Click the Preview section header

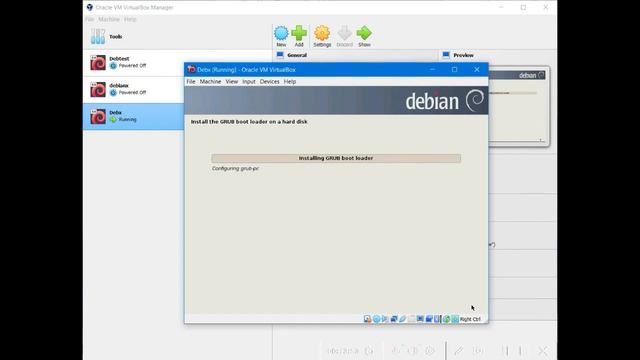[464, 55]
